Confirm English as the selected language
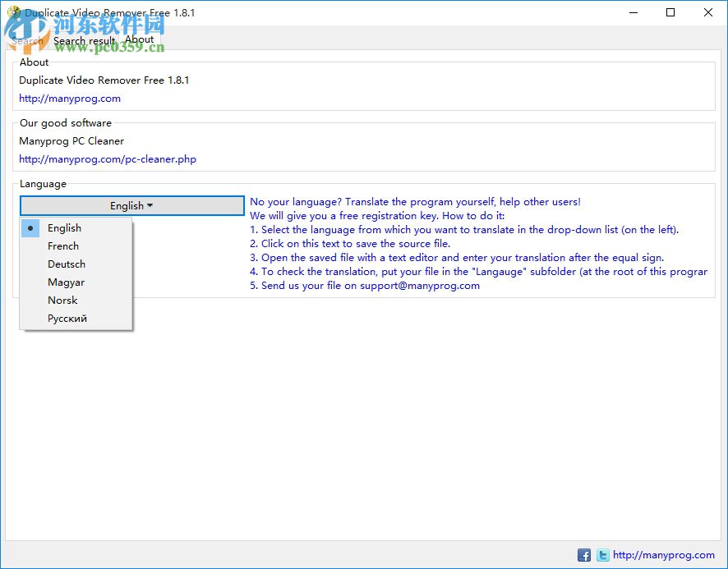This screenshot has width=728, height=569. point(64,227)
